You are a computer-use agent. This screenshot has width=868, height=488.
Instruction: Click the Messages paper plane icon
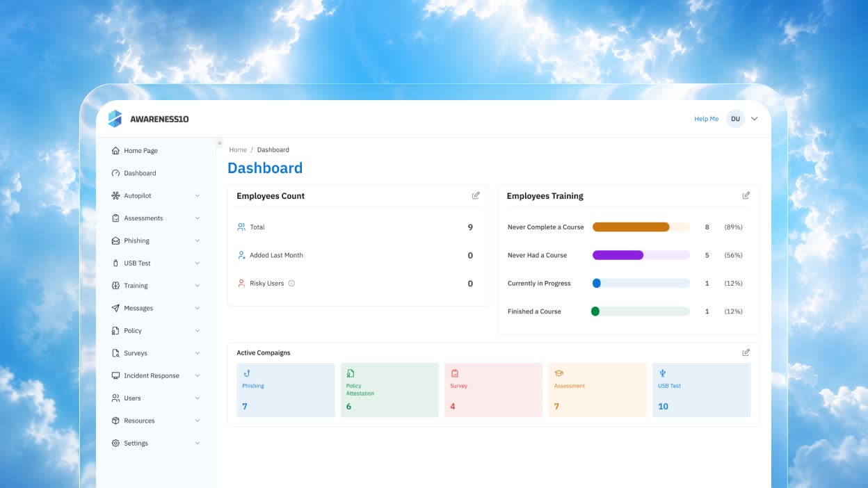coord(115,308)
